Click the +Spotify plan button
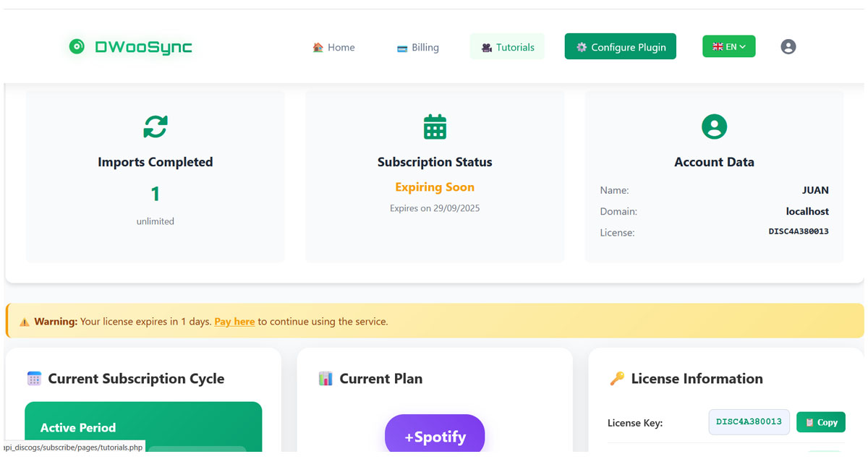Viewport: 868px width, 467px height. pyautogui.click(x=435, y=436)
